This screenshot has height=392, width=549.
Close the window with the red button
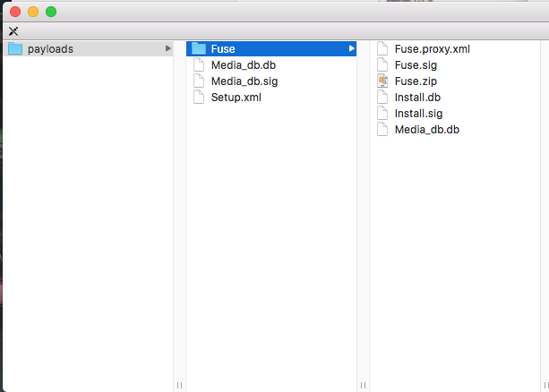pyautogui.click(x=15, y=12)
